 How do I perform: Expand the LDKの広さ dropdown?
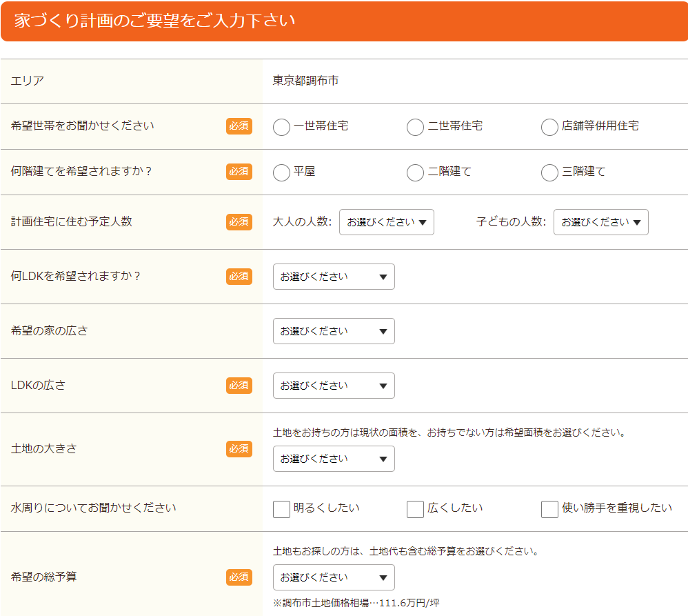pos(334,386)
